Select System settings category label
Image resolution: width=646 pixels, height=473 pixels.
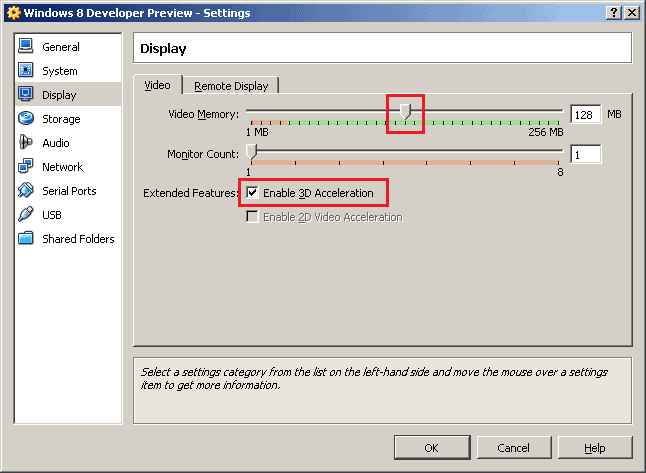(x=60, y=71)
